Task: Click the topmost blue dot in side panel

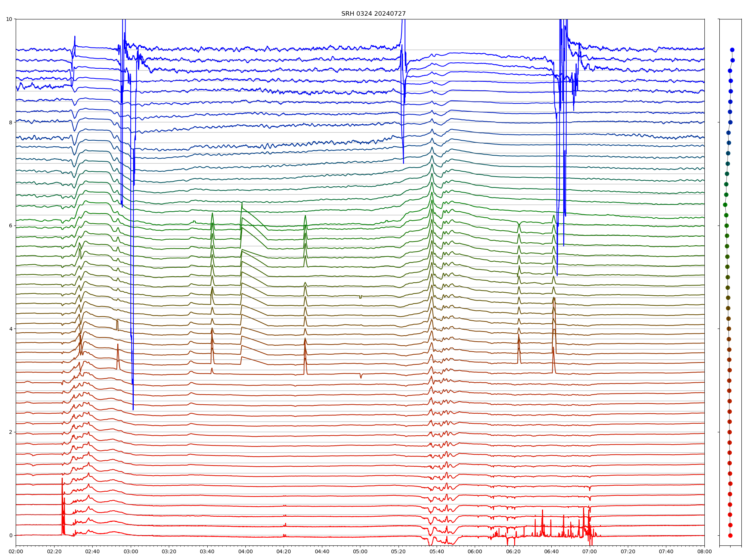Action: tap(732, 50)
